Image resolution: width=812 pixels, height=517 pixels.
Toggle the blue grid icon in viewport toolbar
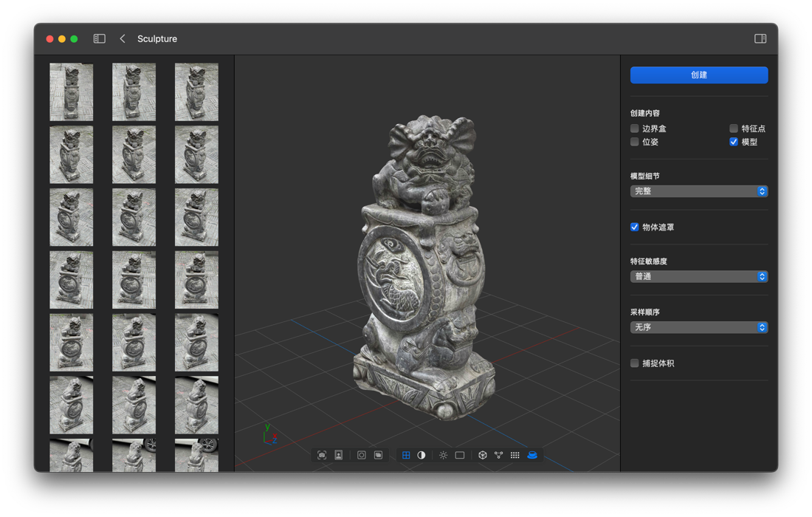[406, 456]
